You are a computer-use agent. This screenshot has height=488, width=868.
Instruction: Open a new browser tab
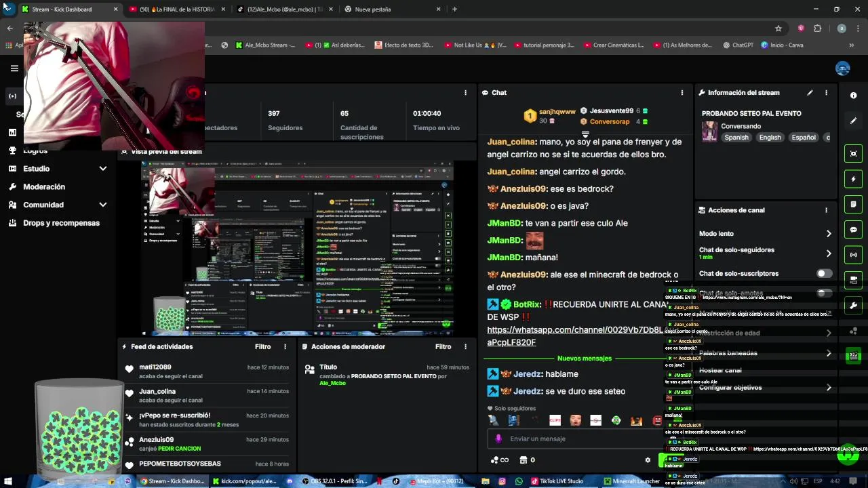454,9
